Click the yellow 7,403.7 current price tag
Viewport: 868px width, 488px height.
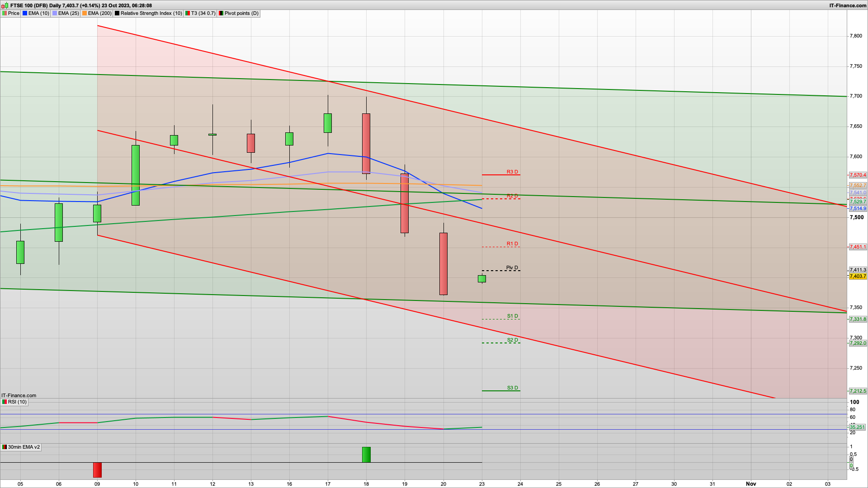[858, 276]
